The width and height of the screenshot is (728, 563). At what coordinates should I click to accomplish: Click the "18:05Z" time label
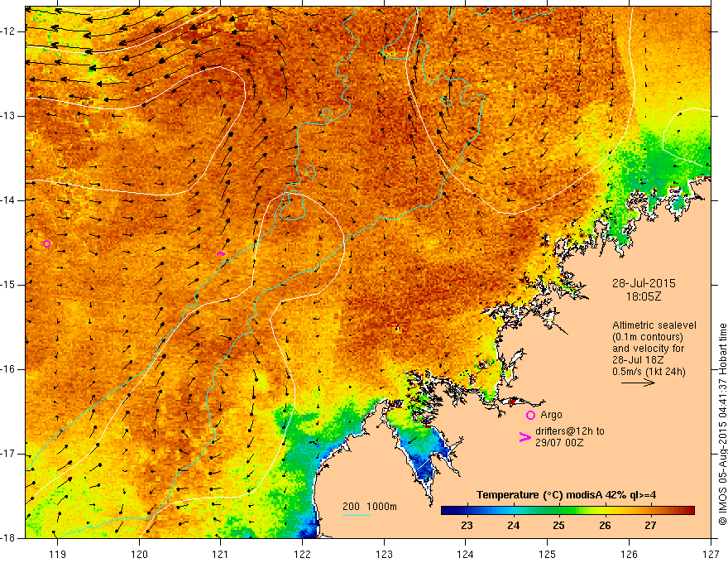(644, 296)
